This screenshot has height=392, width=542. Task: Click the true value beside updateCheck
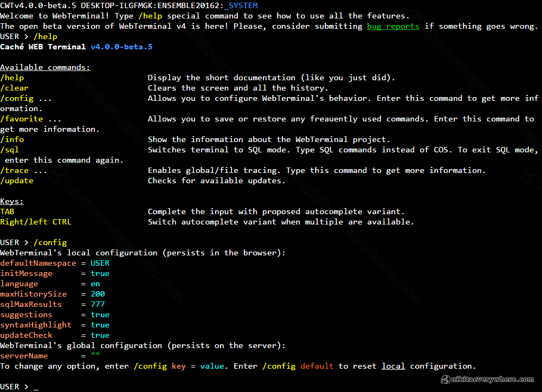(x=100, y=335)
